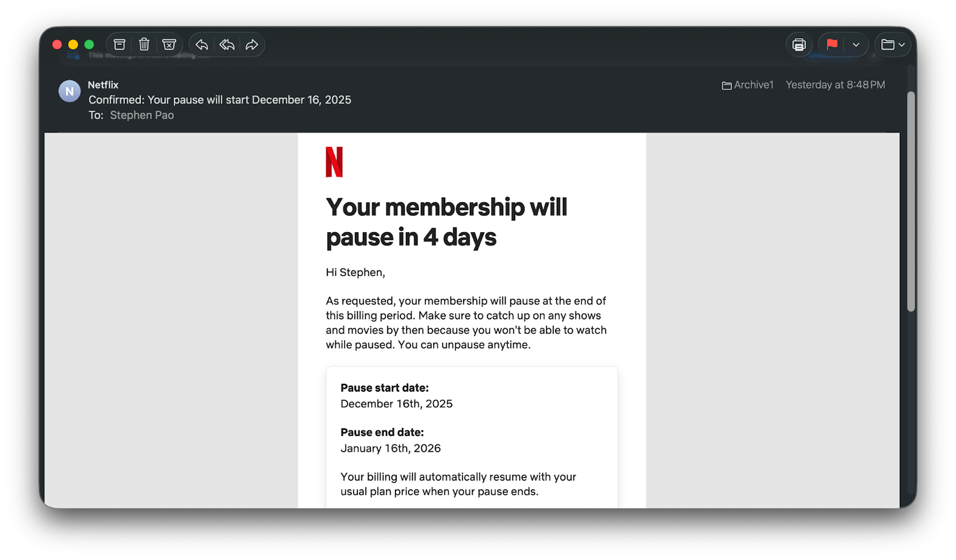Image resolution: width=956 pixels, height=560 pixels.
Task: Print the message with the printer icon
Action: [799, 45]
